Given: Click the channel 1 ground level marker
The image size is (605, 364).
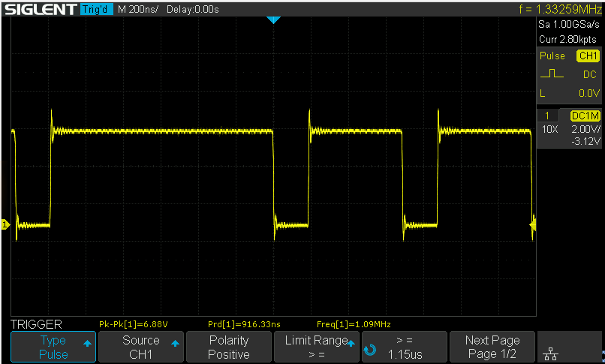Looking at the screenshot, I should 5,224.
